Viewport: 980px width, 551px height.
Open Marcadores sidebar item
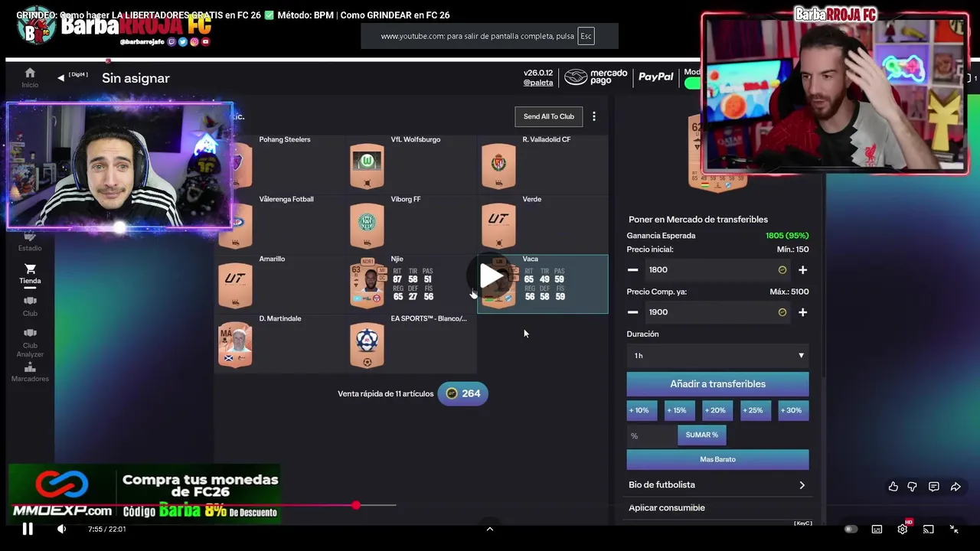(x=30, y=373)
